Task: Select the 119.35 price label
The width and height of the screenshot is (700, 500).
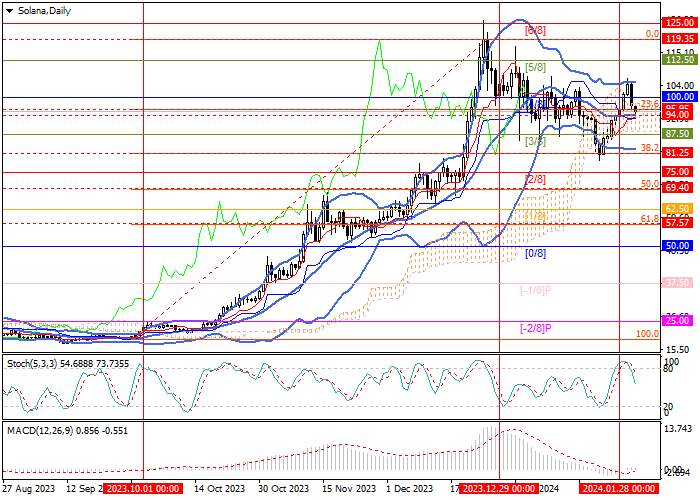Action: point(677,39)
